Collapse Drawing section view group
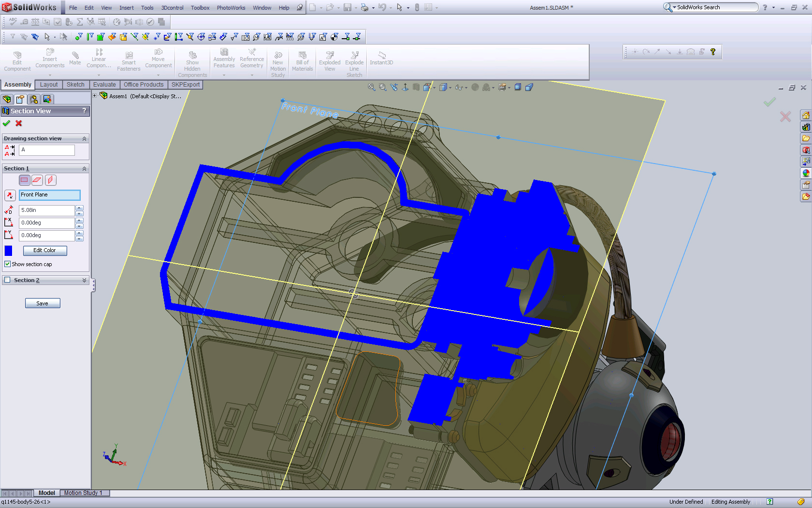This screenshot has width=812, height=508. coord(85,138)
